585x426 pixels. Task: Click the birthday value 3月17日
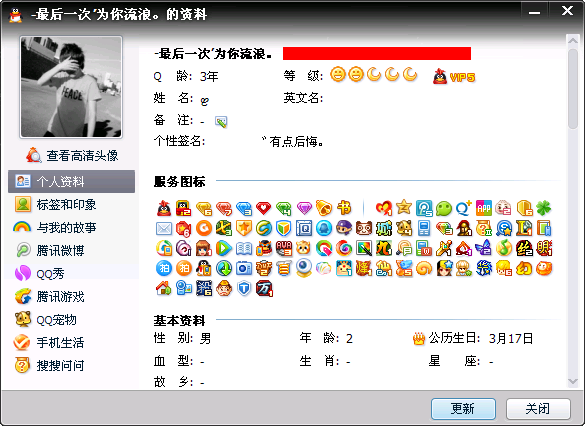point(511,338)
